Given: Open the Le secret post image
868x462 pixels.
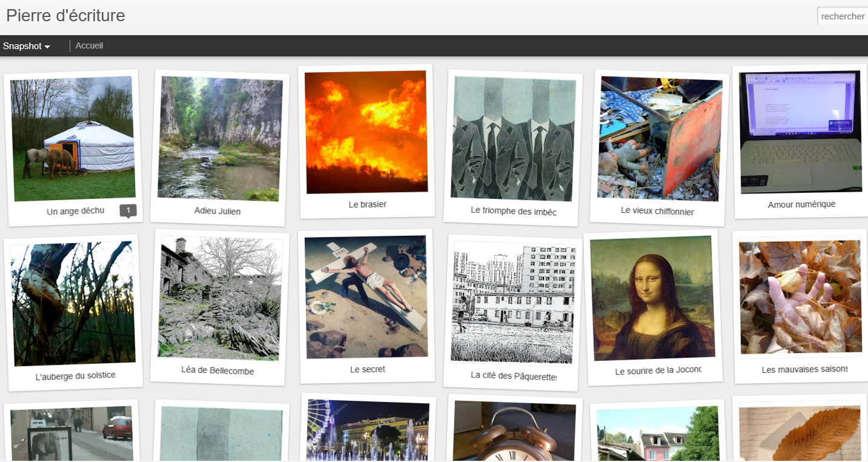Looking at the screenshot, I should [x=366, y=296].
